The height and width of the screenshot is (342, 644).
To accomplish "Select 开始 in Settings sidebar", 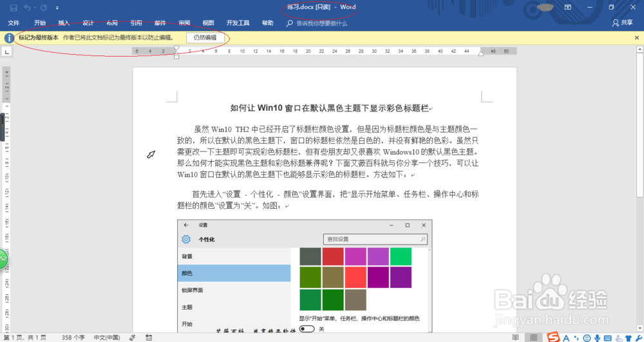I will point(234,324).
